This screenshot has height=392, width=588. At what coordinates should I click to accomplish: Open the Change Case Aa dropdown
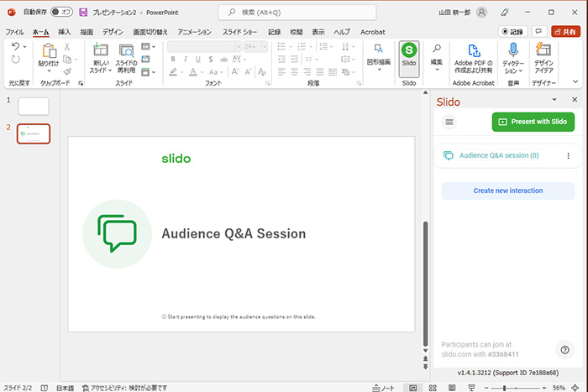(216, 72)
